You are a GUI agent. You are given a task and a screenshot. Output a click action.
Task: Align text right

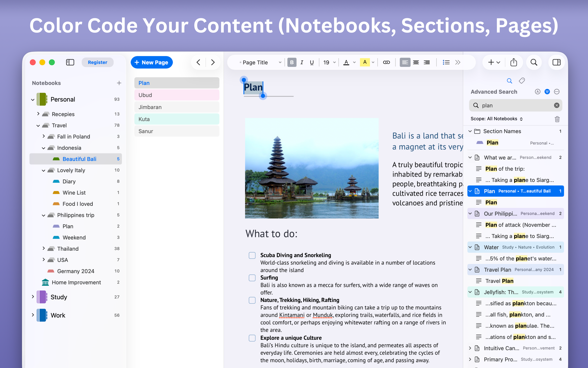(427, 62)
